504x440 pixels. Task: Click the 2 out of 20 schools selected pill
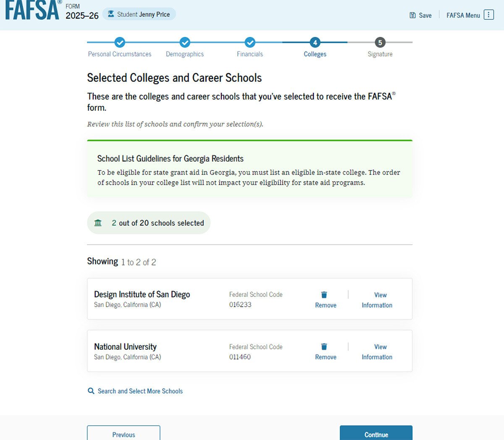tap(149, 223)
